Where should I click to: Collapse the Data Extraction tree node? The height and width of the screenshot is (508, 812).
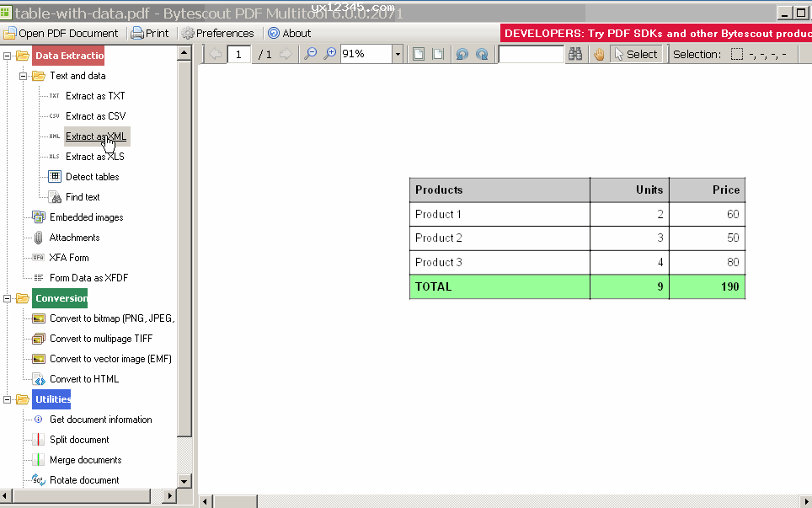tap(8, 56)
